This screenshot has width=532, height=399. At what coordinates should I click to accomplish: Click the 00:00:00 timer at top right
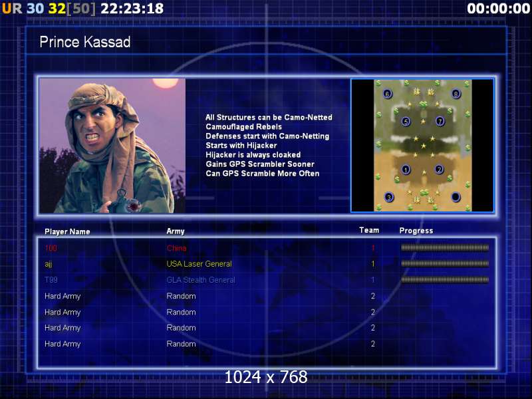[498, 9]
